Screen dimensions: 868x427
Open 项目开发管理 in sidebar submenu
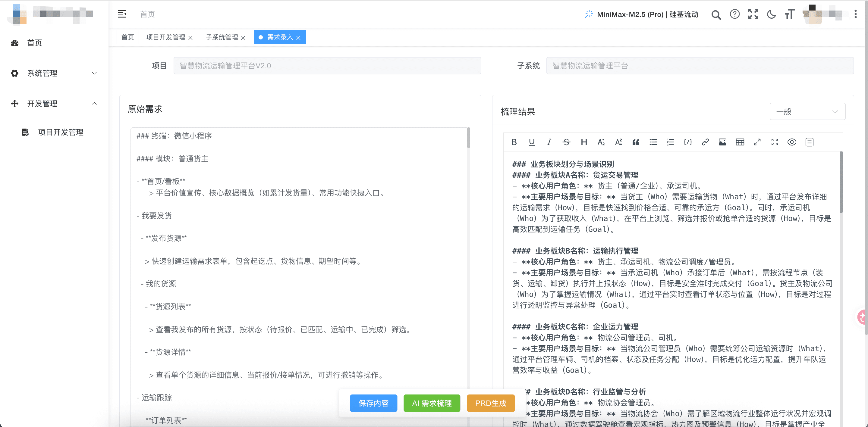coord(54,132)
